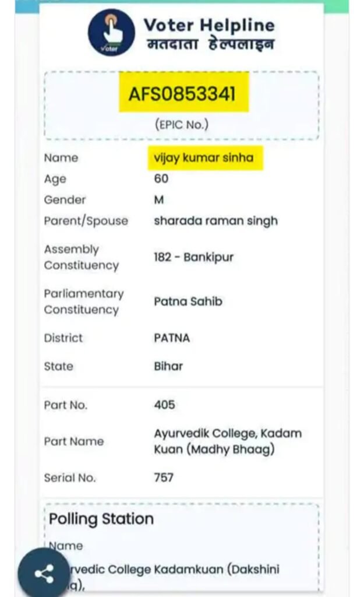The width and height of the screenshot is (364, 597).
Task: Click the (EPIC No.) caption
Action: tap(181, 124)
